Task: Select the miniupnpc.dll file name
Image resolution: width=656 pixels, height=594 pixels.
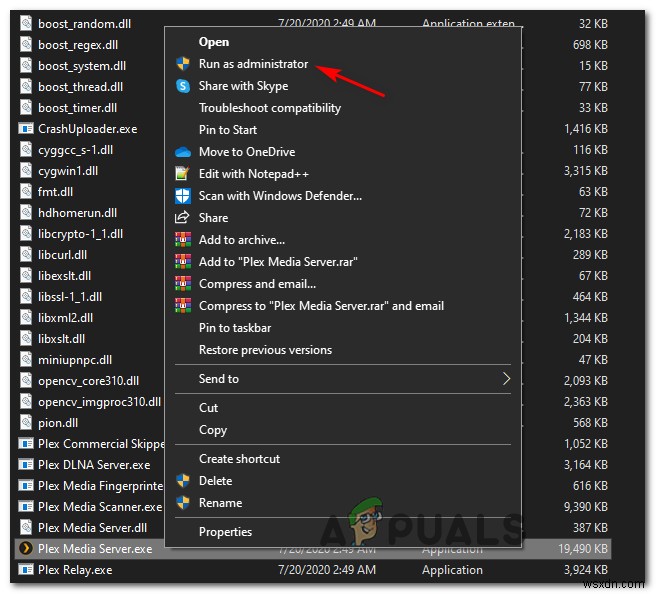Action: tap(75, 360)
